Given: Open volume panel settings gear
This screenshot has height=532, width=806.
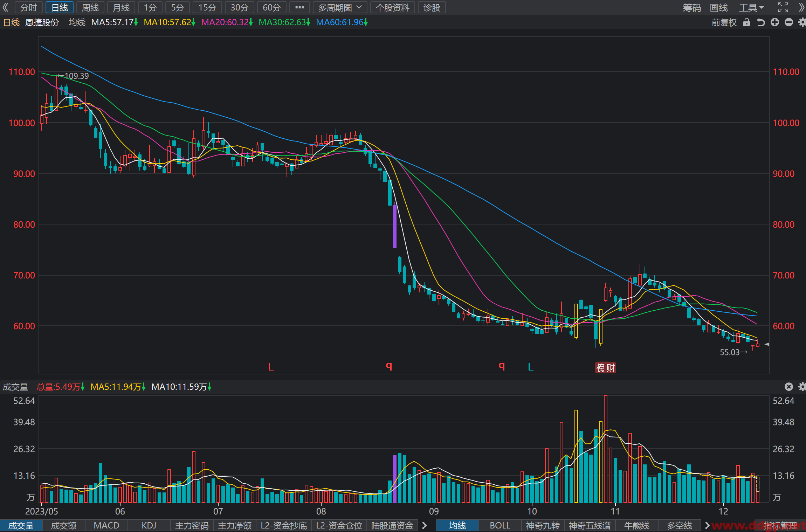Looking at the screenshot, I should point(802,387).
